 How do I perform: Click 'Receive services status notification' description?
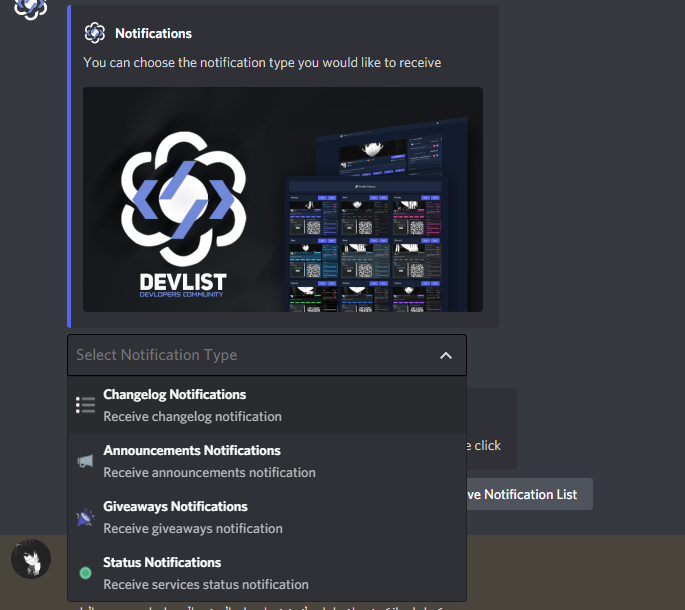coord(206,584)
